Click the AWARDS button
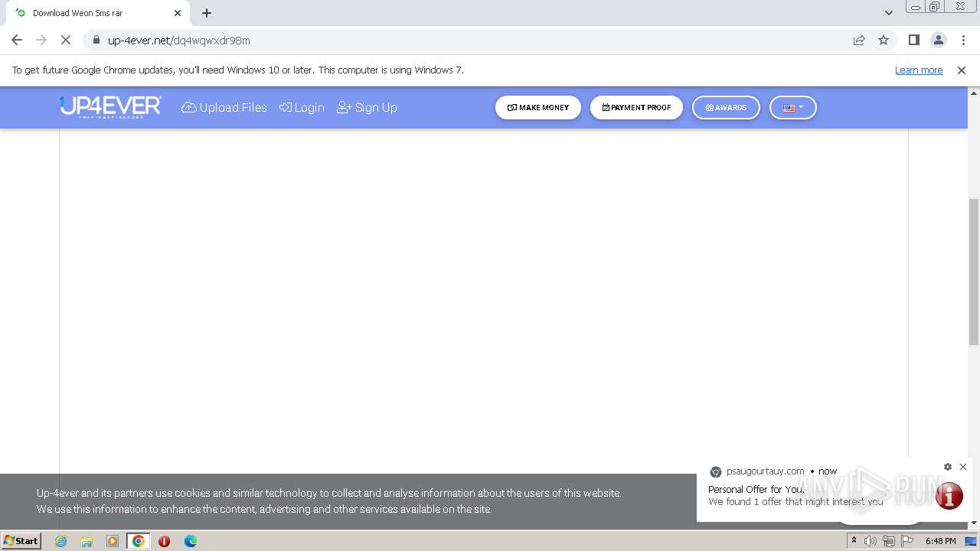 coord(726,107)
